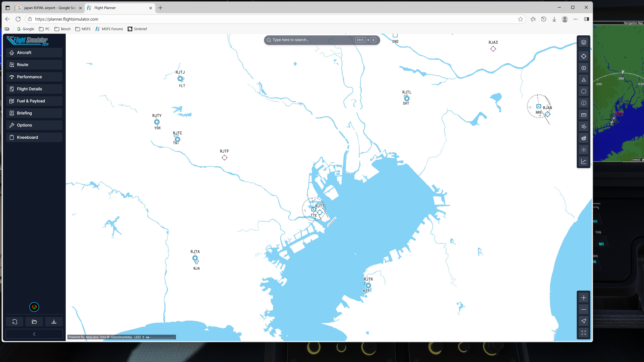Image resolution: width=644 pixels, height=362 pixels.
Task: Click the ruler measure tool
Action: point(583,115)
